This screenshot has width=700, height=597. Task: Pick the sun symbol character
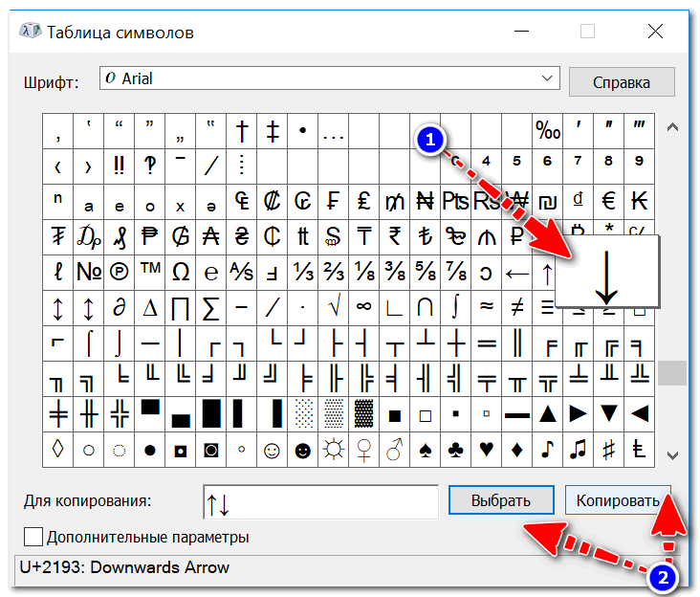[334, 450]
